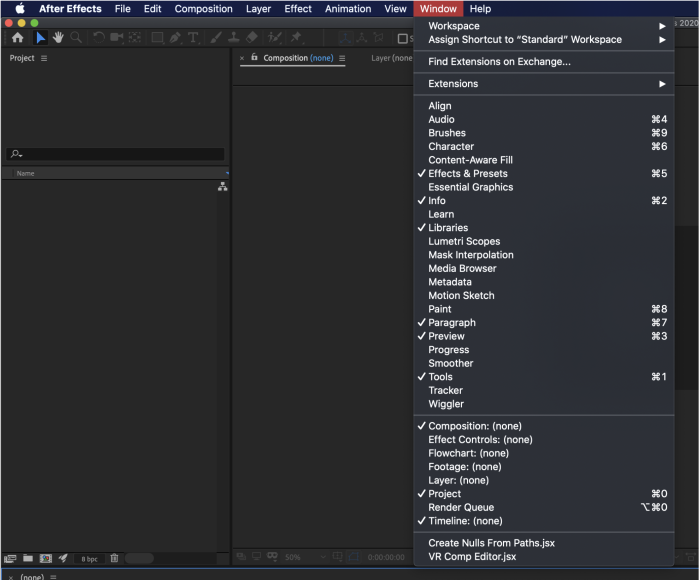The width and height of the screenshot is (700, 580).
Task: Click Interpret Footage icon in Project panel
Action: click(x=10, y=559)
